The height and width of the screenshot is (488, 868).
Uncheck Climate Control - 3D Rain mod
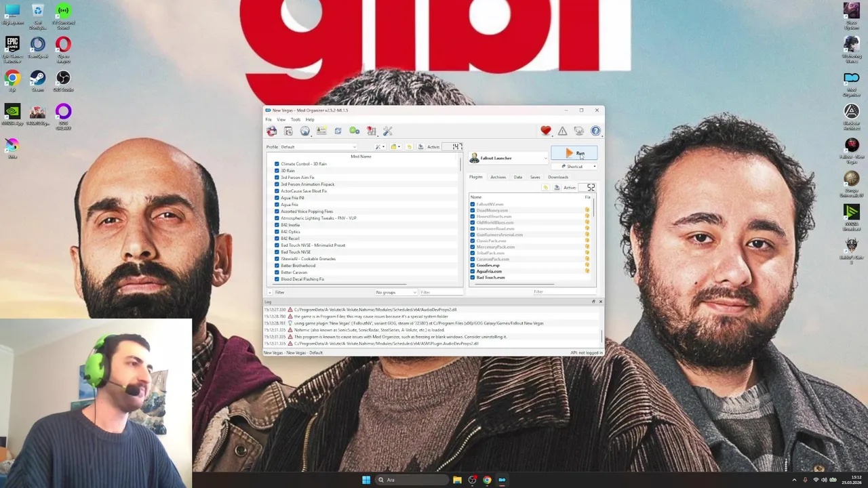[277, 164]
